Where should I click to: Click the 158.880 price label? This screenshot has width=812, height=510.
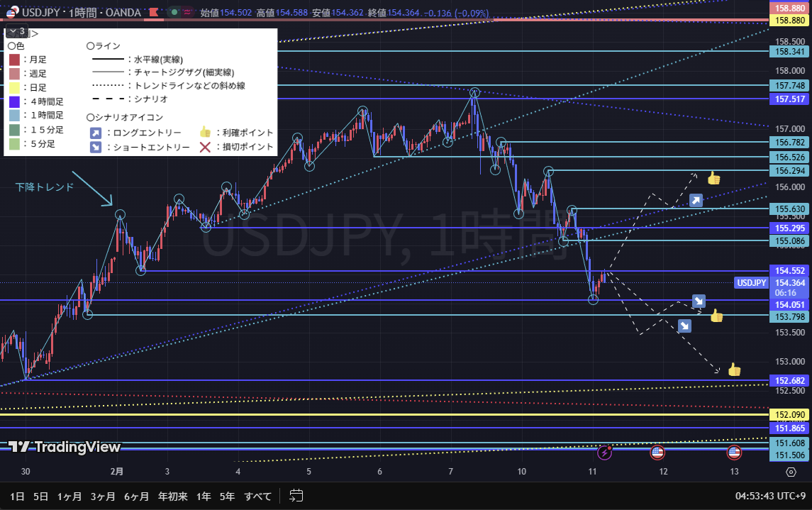pos(789,7)
